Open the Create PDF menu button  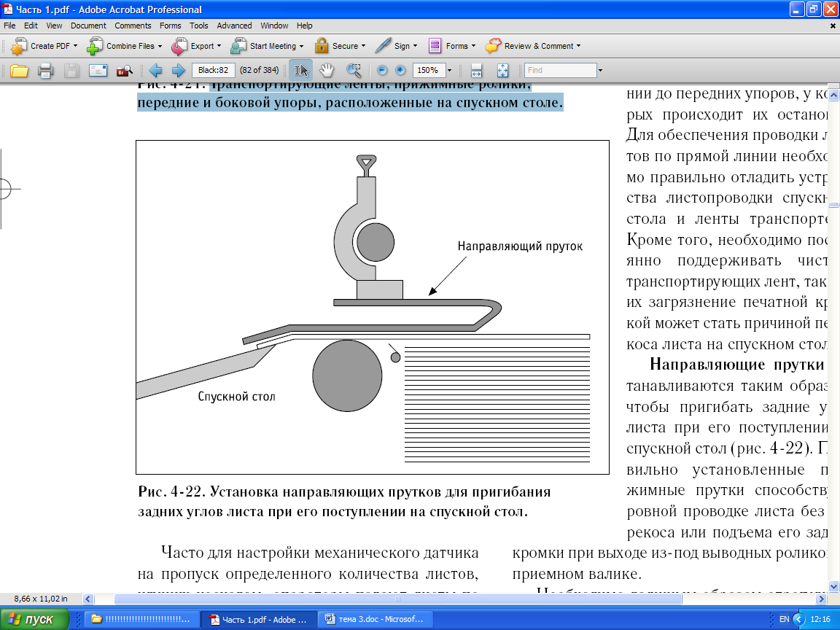[44, 46]
